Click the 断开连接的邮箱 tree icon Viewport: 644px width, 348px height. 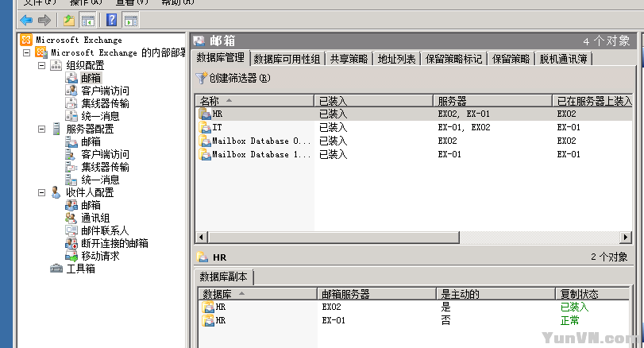point(71,243)
